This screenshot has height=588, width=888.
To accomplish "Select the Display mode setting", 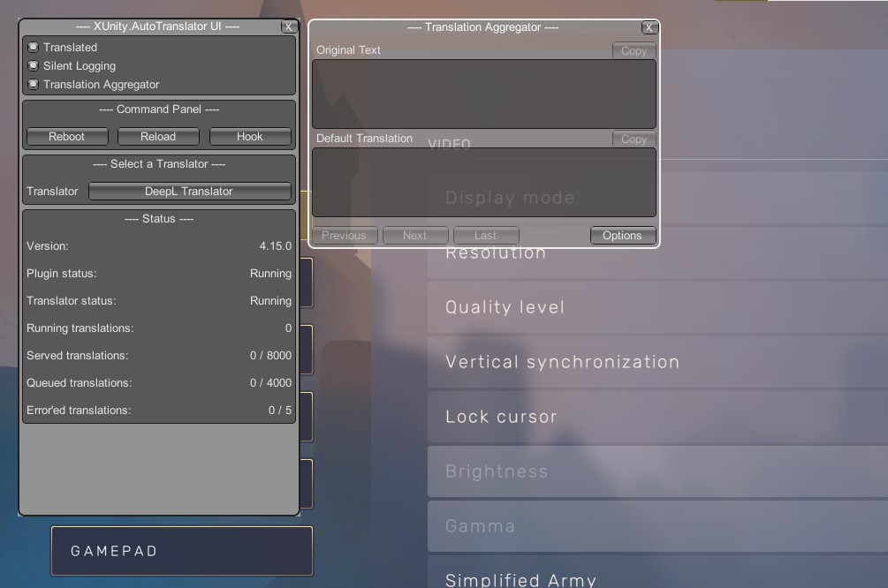I will pos(657,198).
